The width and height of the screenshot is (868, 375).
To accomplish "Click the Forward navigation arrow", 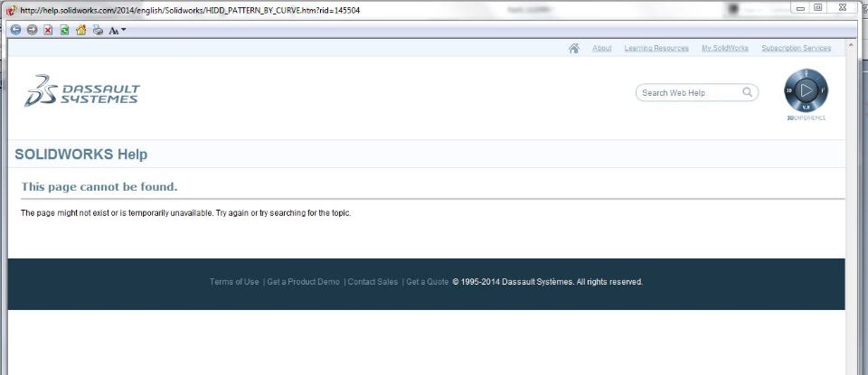I will click(x=33, y=31).
